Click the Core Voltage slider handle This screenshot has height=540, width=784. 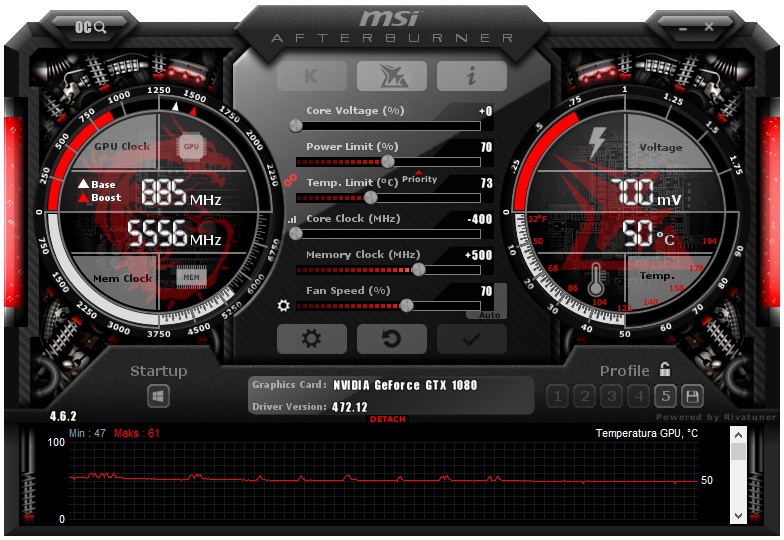point(296,126)
